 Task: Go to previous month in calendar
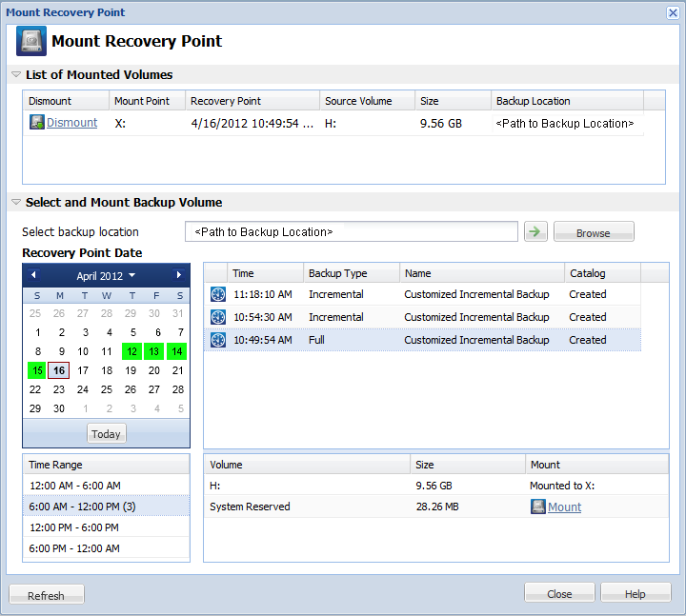(34, 275)
